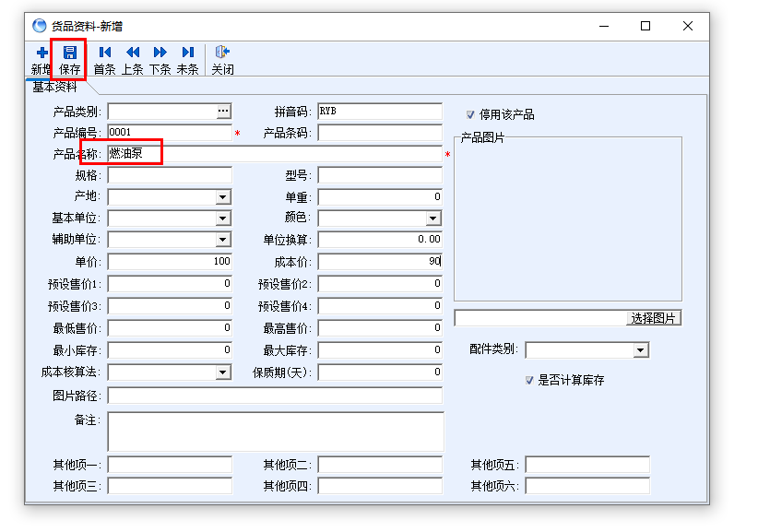This screenshot has width=770, height=532.
Task: Expand the 颜色 dropdown
Action: 433,219
